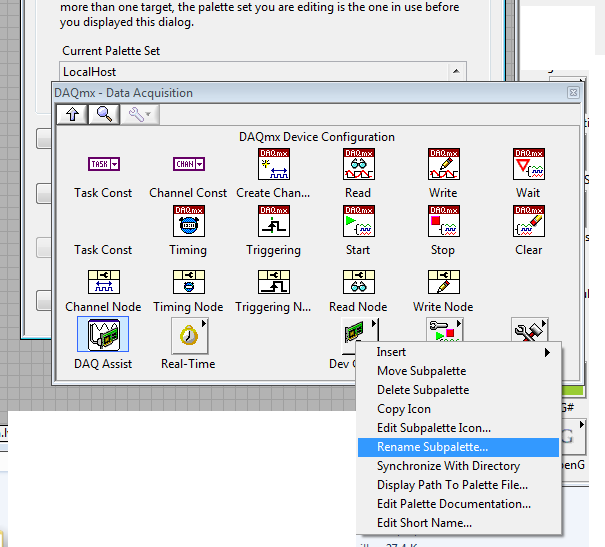Screen dimensions: 605x547
Task: Select the DAQmx Create Channel icon
Action: (x=274, y=164)
